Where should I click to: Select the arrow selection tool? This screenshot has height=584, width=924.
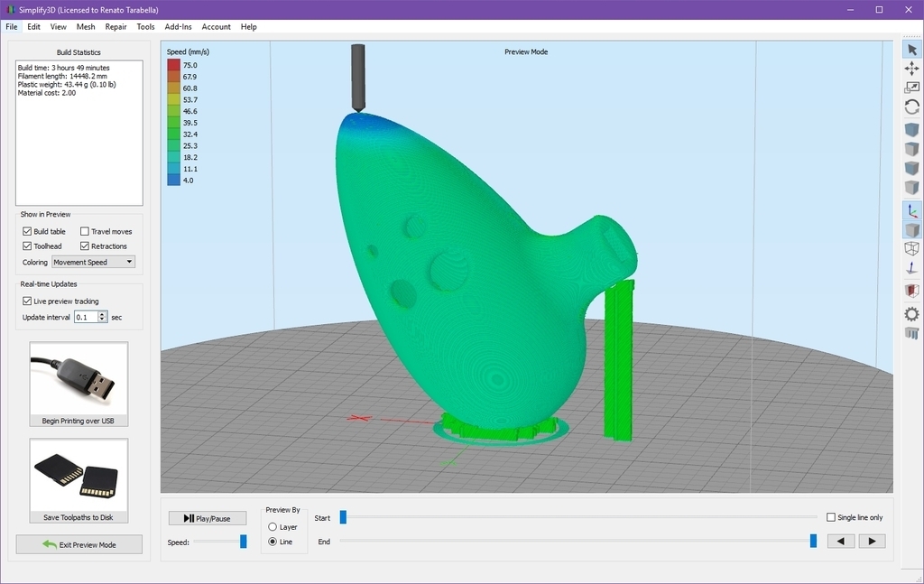[x=911, y=50]
